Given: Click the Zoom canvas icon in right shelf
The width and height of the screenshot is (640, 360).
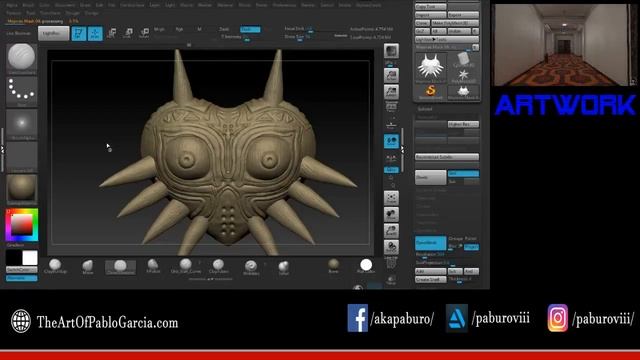Looking at the screenshot, I should coord(391,92).
